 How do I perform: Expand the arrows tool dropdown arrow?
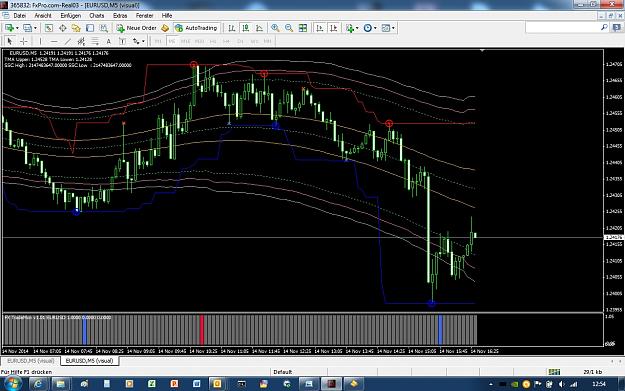point(143,41)
